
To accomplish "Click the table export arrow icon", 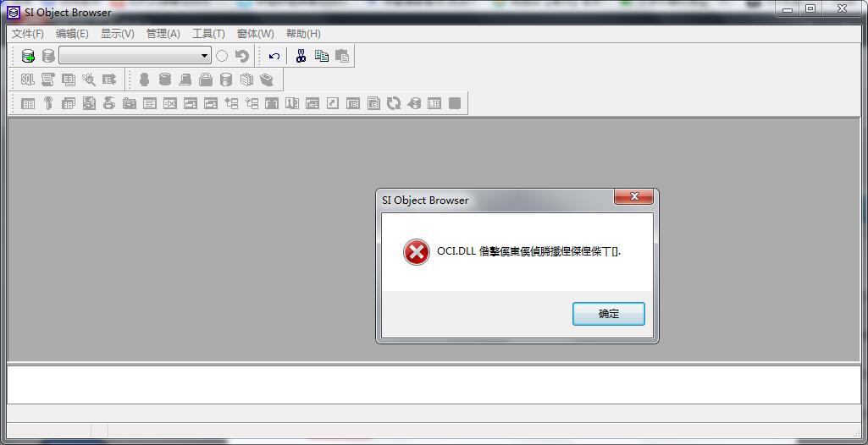I will tap(109, 80).
